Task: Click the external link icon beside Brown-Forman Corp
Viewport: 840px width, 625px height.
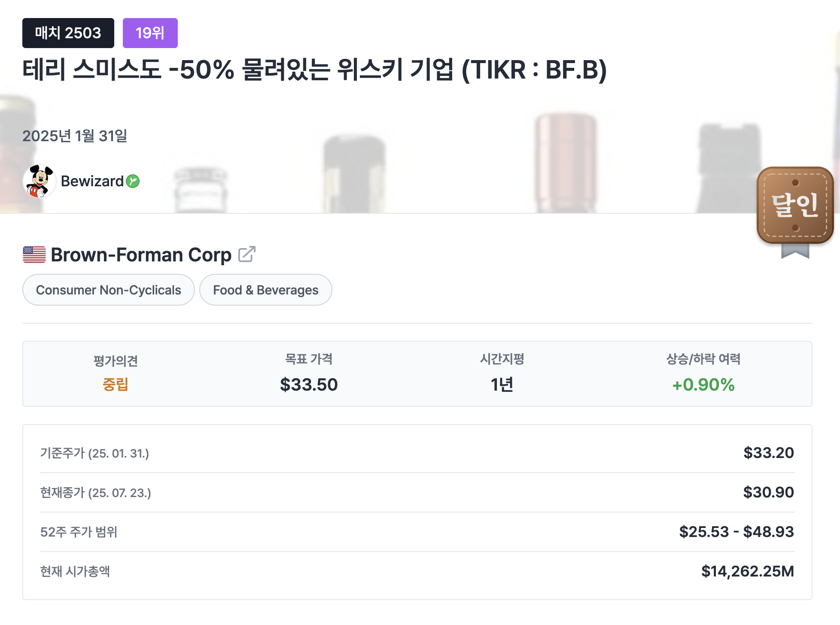Action: coord(247,254)
